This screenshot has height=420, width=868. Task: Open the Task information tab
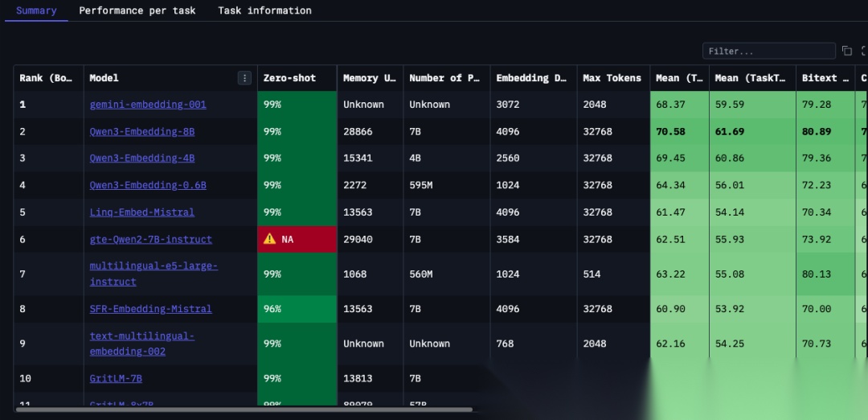264,10
